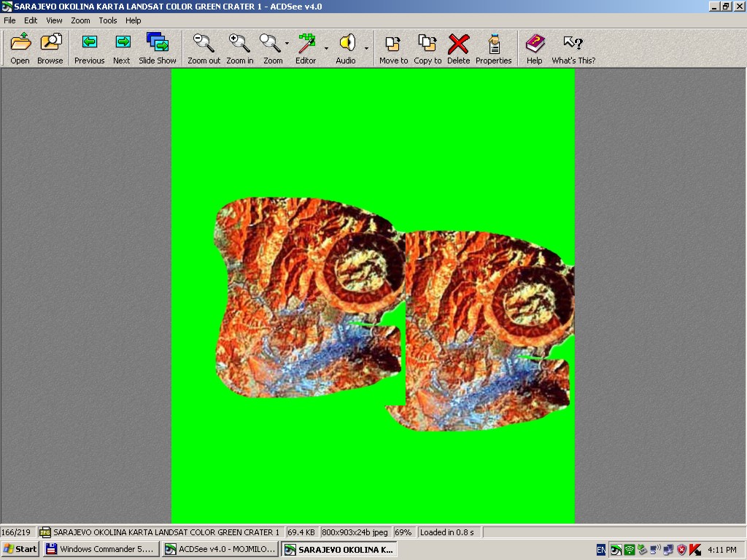
Task: Click the Windows Start button
Action: pyautogui.click(x=20, y=549)
